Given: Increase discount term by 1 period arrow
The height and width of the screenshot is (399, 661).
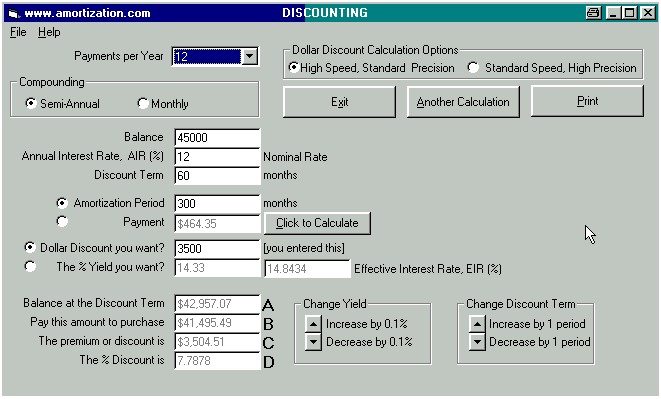Looking at the screenshot, I should pyautogui.click(x=477, y=324).
